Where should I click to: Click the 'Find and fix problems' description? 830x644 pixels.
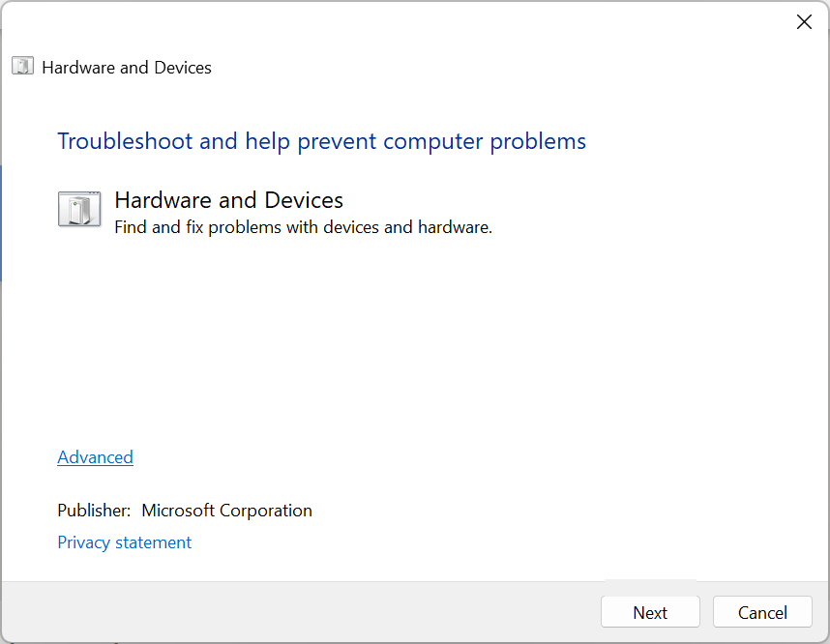[x=303, y=228]
